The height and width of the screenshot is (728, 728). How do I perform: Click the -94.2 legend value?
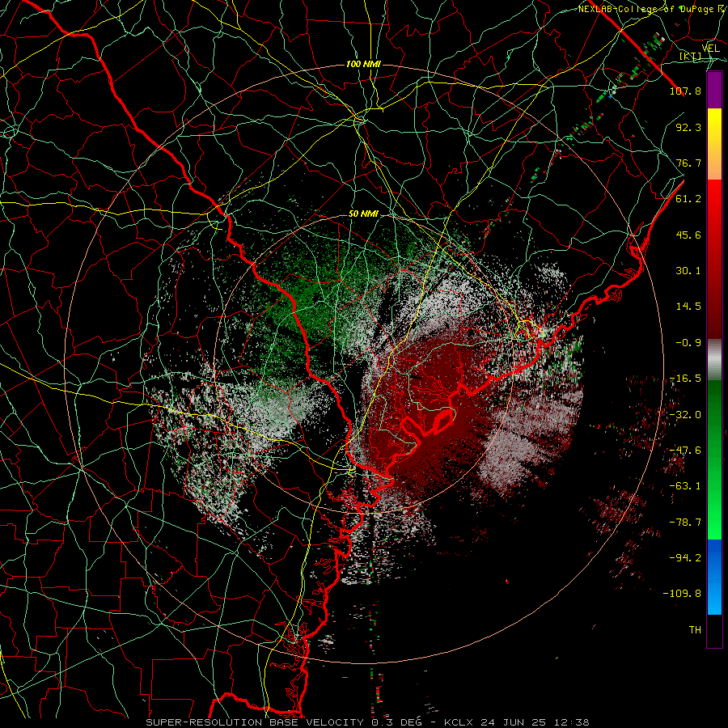(685, 558)
